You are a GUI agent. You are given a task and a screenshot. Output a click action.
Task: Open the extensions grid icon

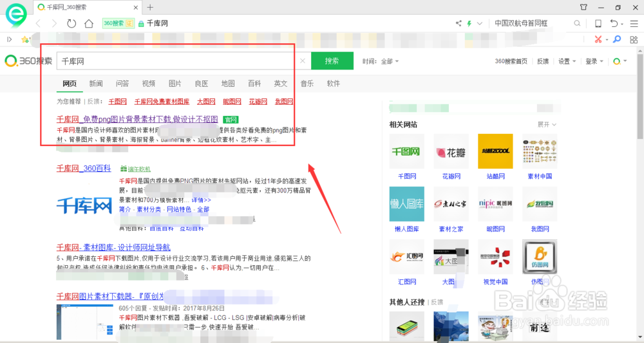[x=634, y=39]
